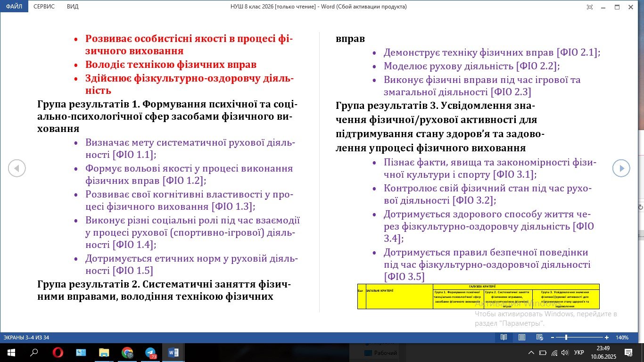The height and width of the screenshot is (362, 644).
Task: Click the line containing [ФІО 1.4]
Action: (x=121, y=245)
